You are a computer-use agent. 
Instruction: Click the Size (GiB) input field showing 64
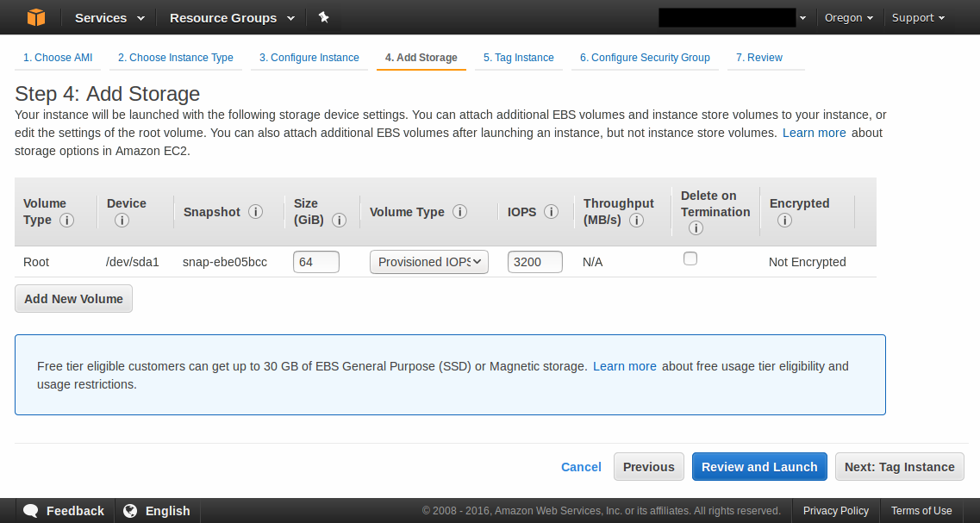315,262
